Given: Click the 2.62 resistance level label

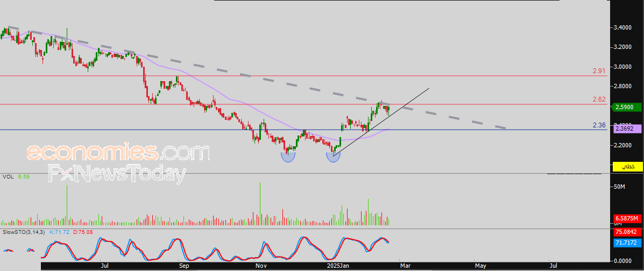Looking at the screenshot, I should (599, 99).
